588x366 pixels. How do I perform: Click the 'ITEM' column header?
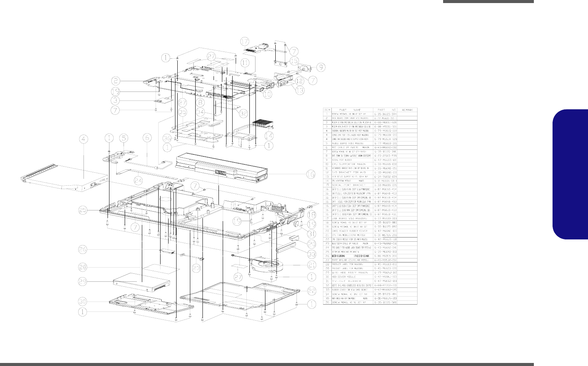click(x=327, y=110)
